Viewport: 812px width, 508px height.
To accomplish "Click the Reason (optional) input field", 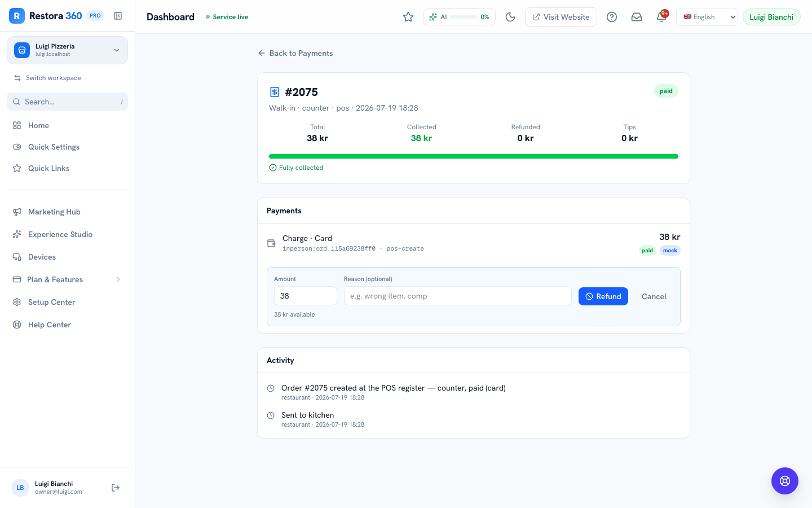I will click(458, 296).
